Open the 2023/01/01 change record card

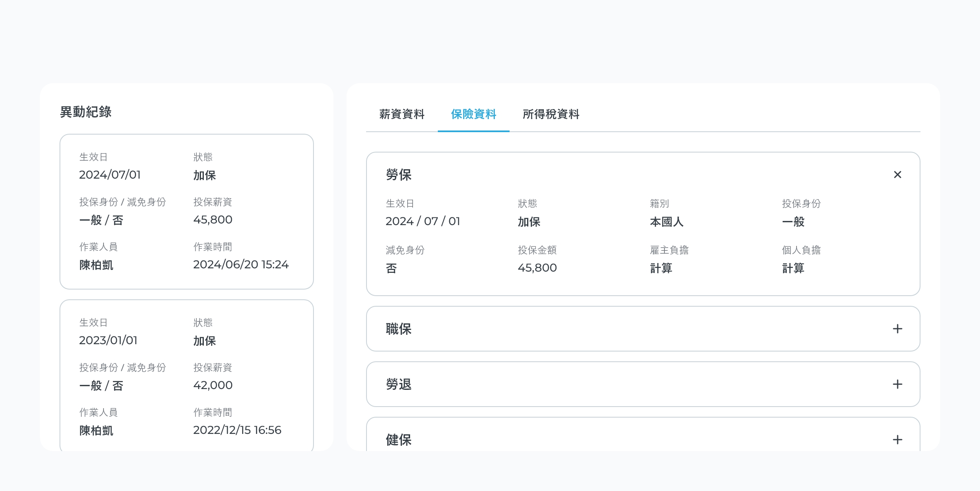pyautogui.click(x=187, y=375)
